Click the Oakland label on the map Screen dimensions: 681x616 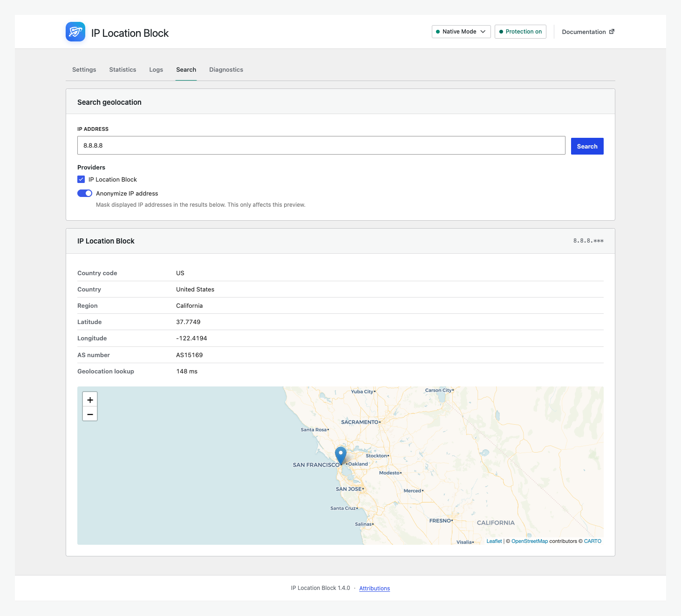[358, 464]
